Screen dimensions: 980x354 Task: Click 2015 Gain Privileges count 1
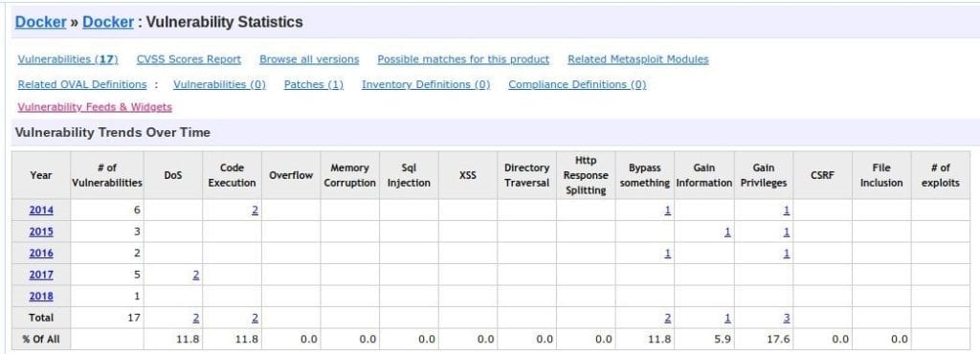click(x=787, y=232)
